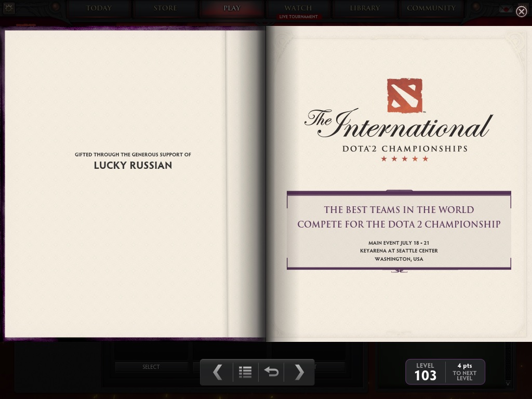
Task: Click the return back arrow icon
Action: click(271, 372)
